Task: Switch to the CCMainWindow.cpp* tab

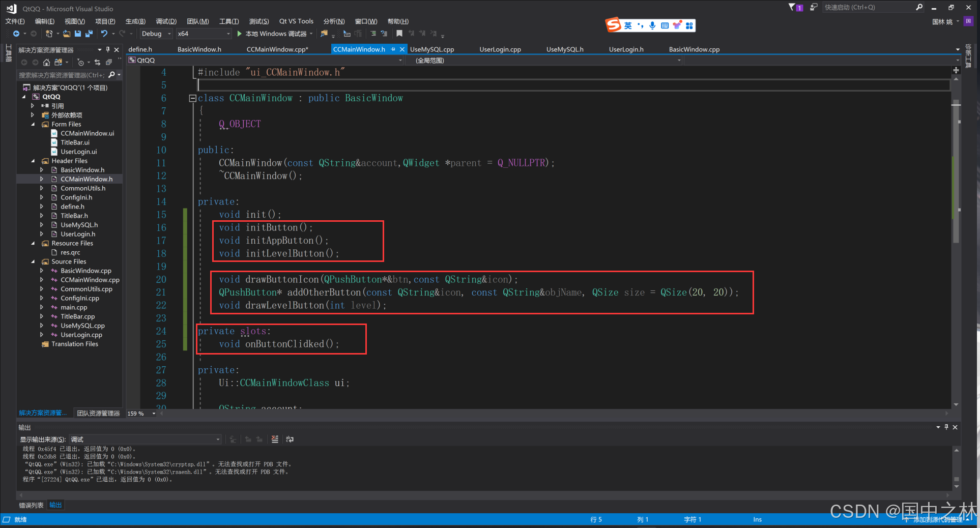Action: pyautogui.click(x=277, y=49)
